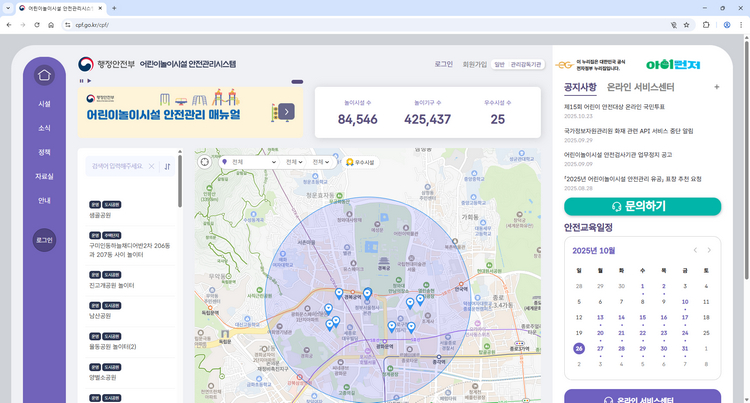This screenshot has width=750, height=403.
Task: Toggle the 우수시설 map filter
Action: click(x=360, y=161)
